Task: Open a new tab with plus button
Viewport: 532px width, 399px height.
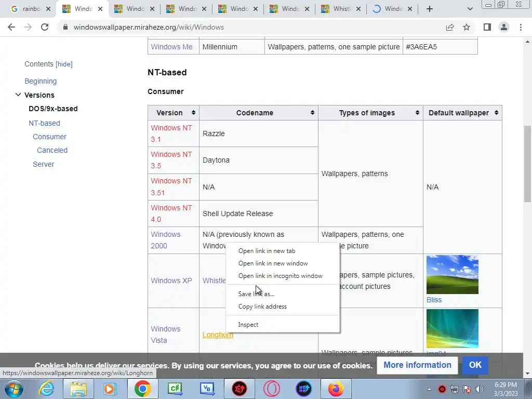Action: tap(430, 9)
